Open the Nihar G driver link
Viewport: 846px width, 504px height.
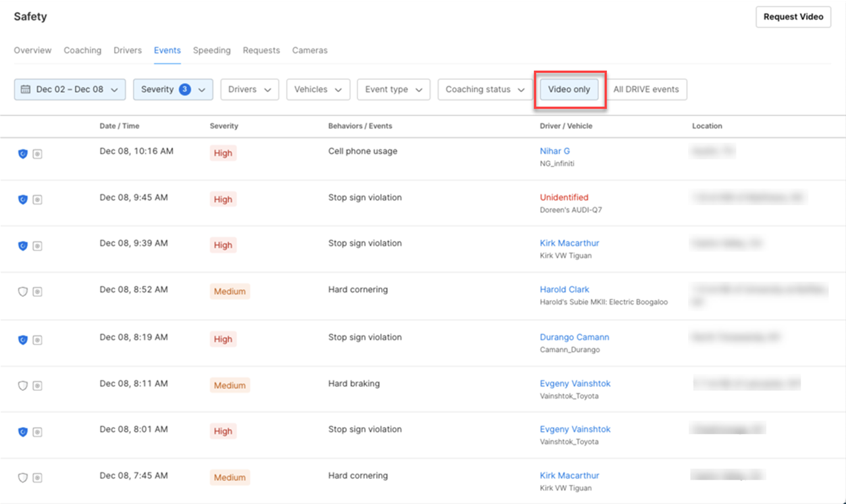click(554, 151)
